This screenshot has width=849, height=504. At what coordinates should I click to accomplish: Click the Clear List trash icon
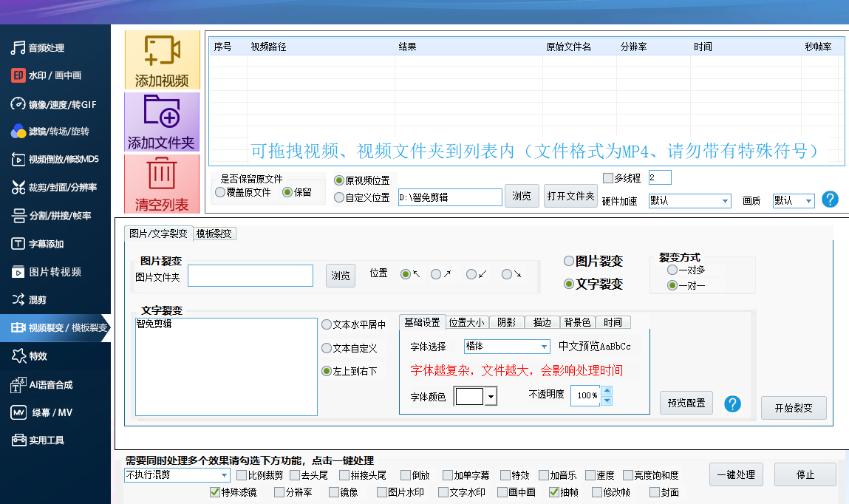pos(161,174)
